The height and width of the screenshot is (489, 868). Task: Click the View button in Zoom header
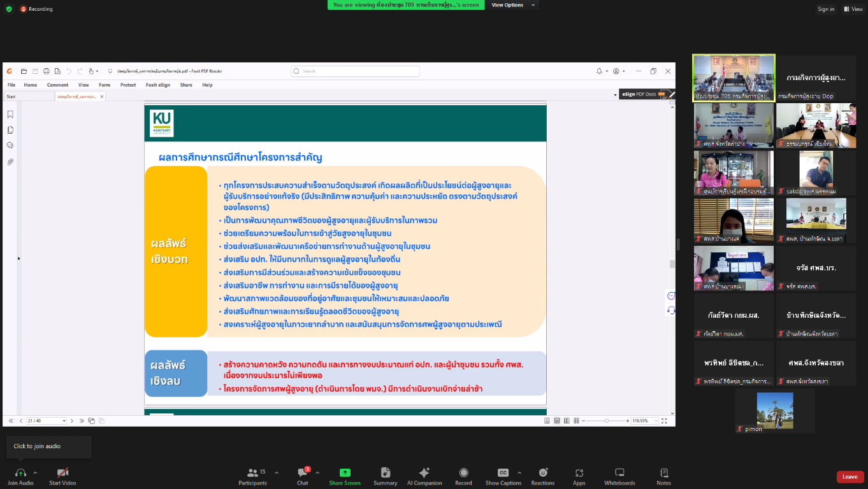tap(853, 9)
